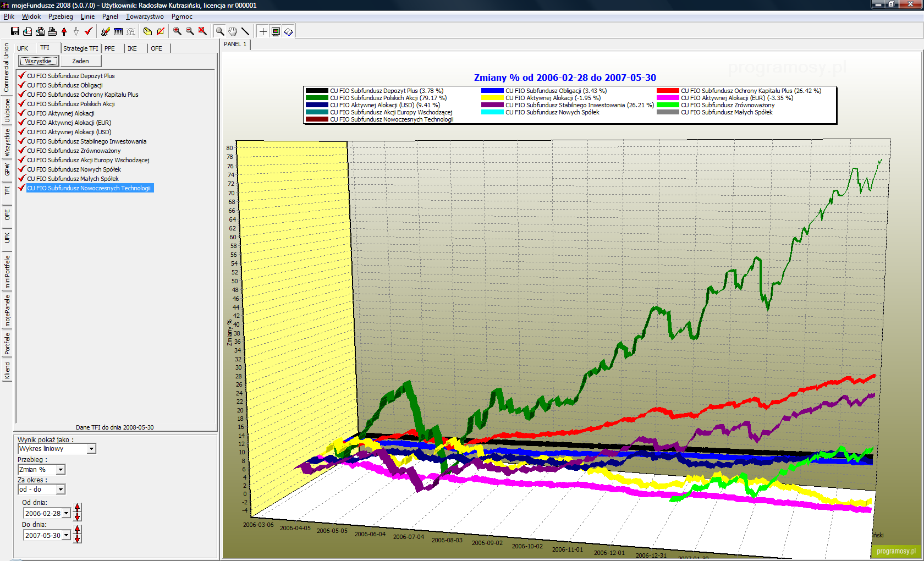
Task: Open the miniPortfele vertical side tab
Action: pyautogui.click(x=7, y=272)
